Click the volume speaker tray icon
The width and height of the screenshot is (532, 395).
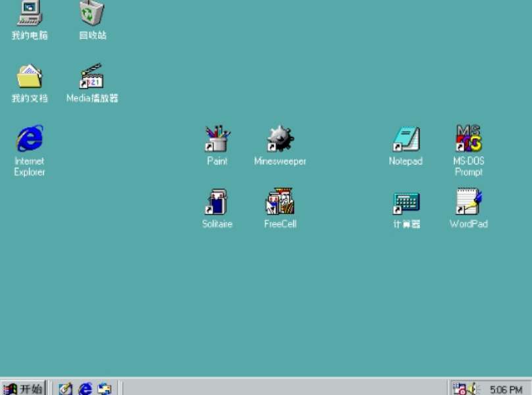473,389
